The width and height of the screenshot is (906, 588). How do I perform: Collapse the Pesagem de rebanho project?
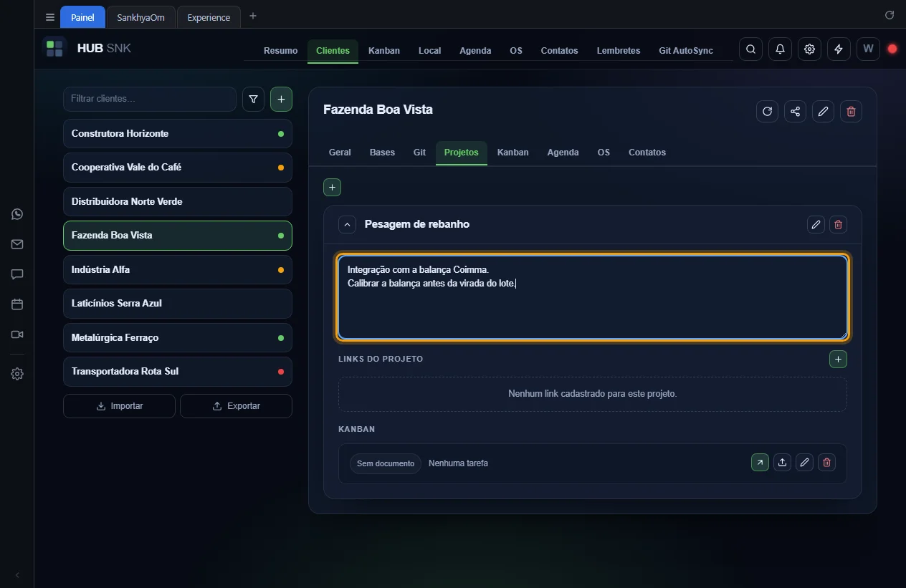pyautogui.click(x=347, y=225)
